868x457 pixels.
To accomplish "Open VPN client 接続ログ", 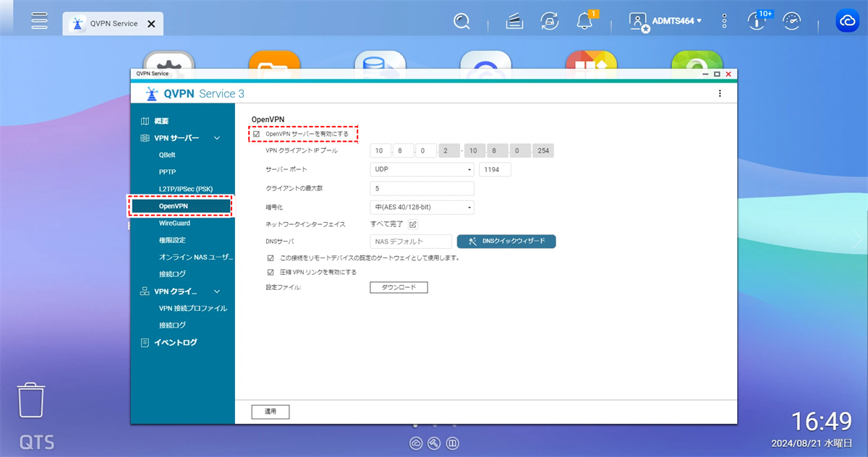I will point(172,325).
